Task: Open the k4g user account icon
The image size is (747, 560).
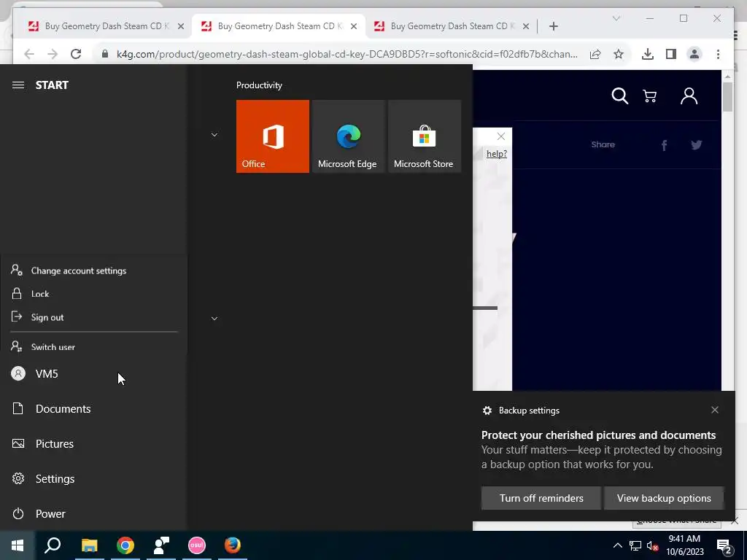Action: tap(689, 96)
